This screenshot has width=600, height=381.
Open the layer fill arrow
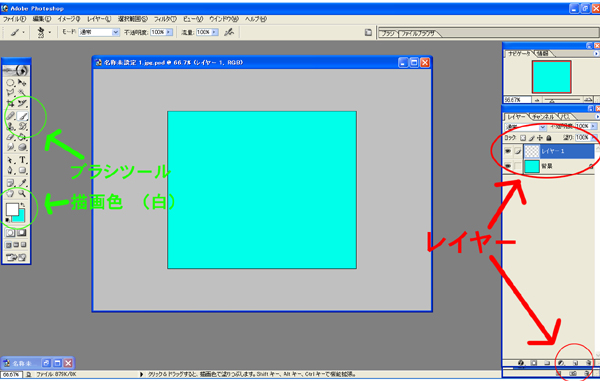pos(593,137)
